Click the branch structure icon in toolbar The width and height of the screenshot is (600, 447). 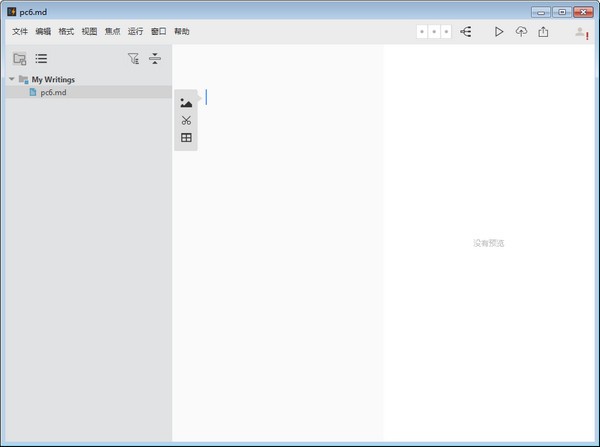click(466, 32)
